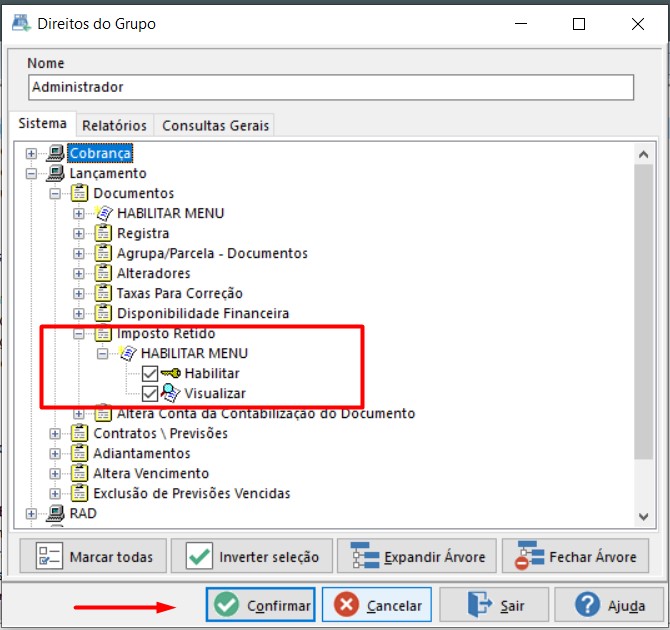Click the Alteradores clipboard icon
Screen dimensions: 670x630
(103, 273)
